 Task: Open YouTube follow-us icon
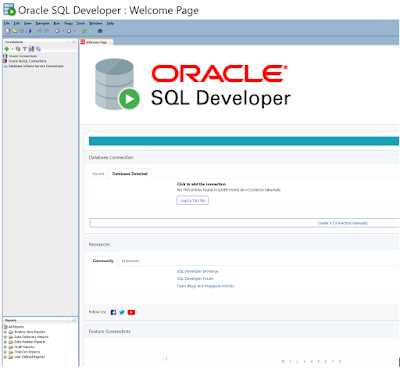click(131, 312)
